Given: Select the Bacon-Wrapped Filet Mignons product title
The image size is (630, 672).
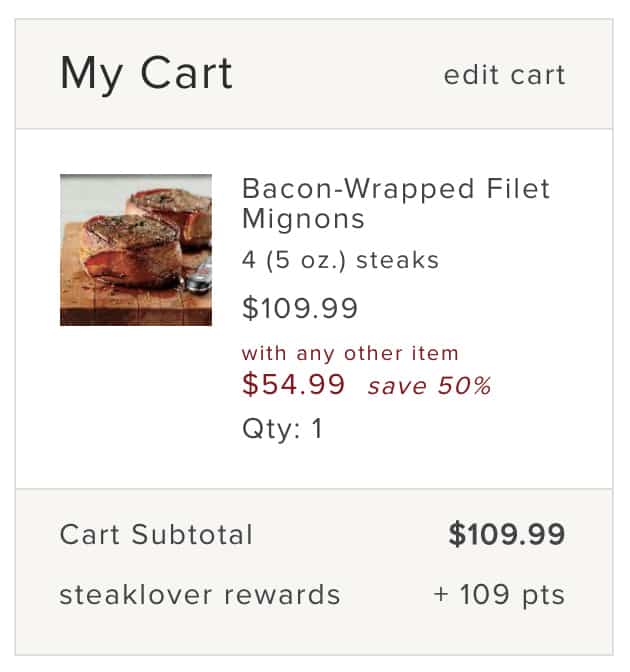Looking at the screenshot, I should coord(396,204).
